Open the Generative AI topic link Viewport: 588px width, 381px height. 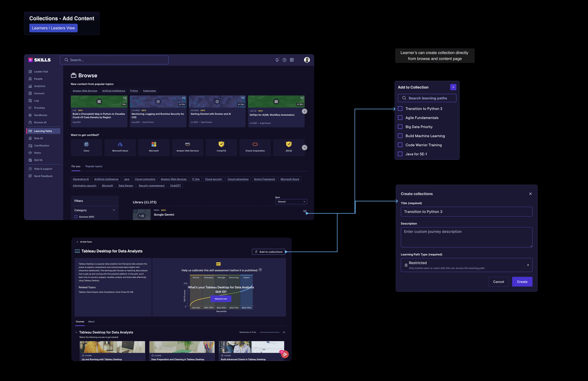pyautogui.click(x=81, y=179)
